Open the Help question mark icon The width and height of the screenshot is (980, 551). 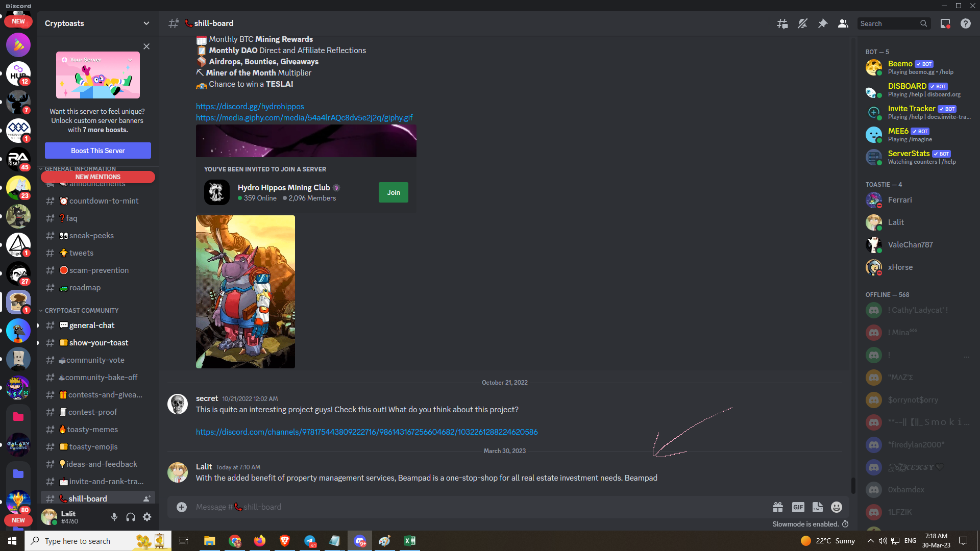tap(966, 23)
